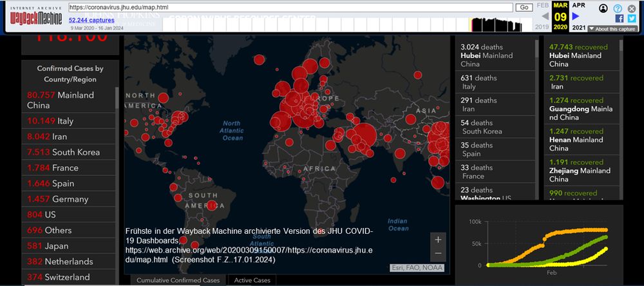This screenshot has width=644, height=286.
Task: Select 3.024 deaths Hubei entry
Action: click(495, 55)
